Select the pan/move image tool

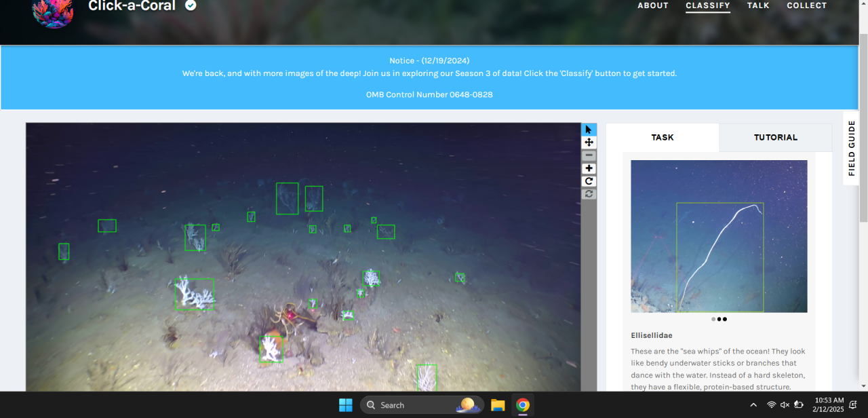coord(589,142)
